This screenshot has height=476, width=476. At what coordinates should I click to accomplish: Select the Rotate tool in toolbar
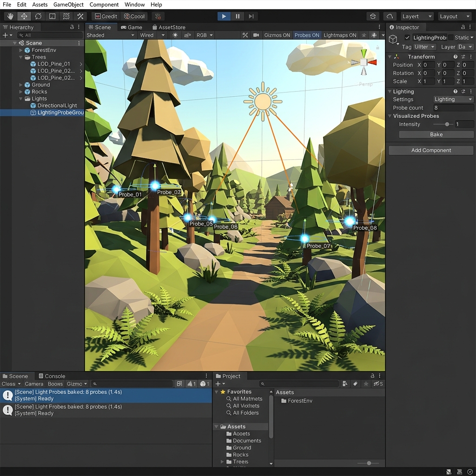coord(38,16)
